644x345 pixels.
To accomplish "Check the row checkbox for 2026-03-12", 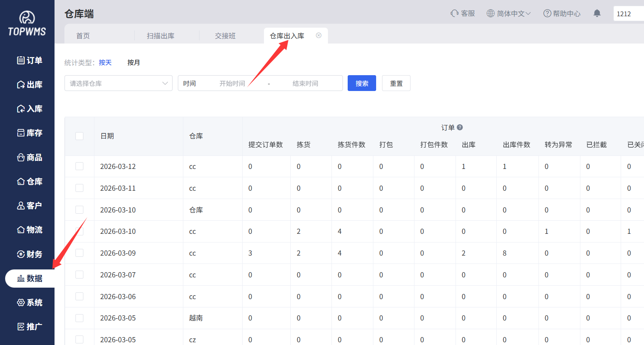I will 79,166.
